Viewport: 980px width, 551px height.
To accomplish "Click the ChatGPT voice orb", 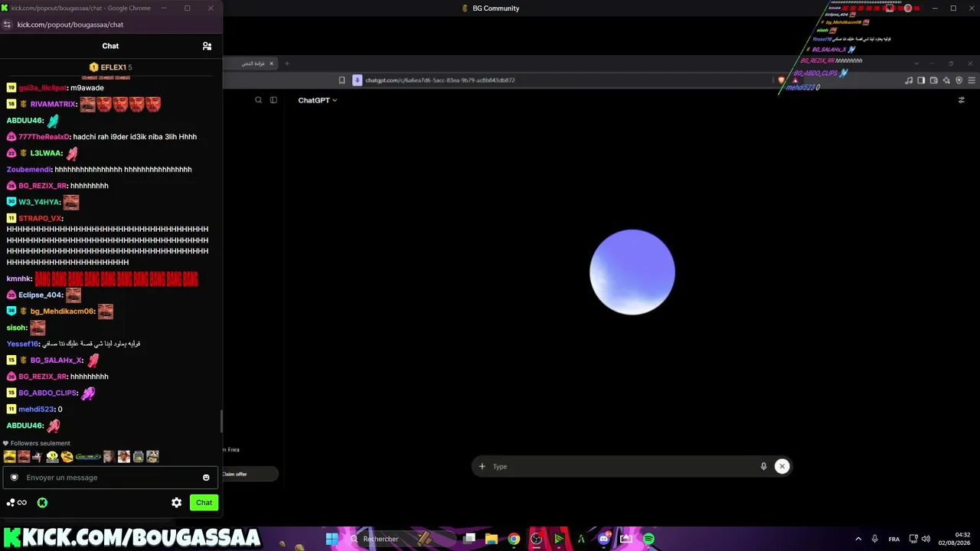I will [632, 272].
